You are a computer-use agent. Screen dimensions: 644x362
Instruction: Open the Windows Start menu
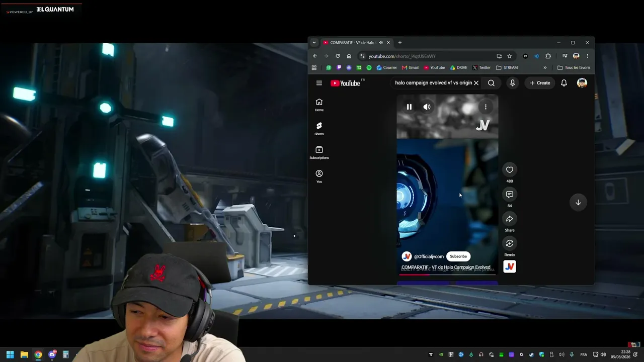point(10,354)
